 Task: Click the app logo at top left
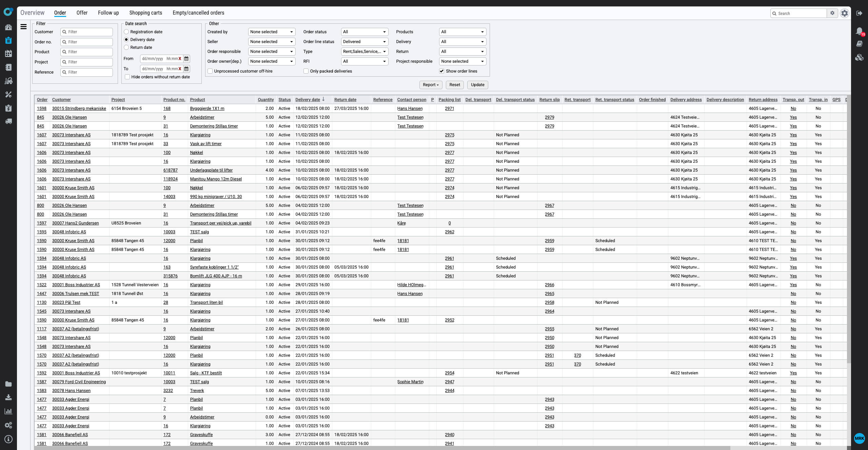pyautogui.click(x=8, y=12)
